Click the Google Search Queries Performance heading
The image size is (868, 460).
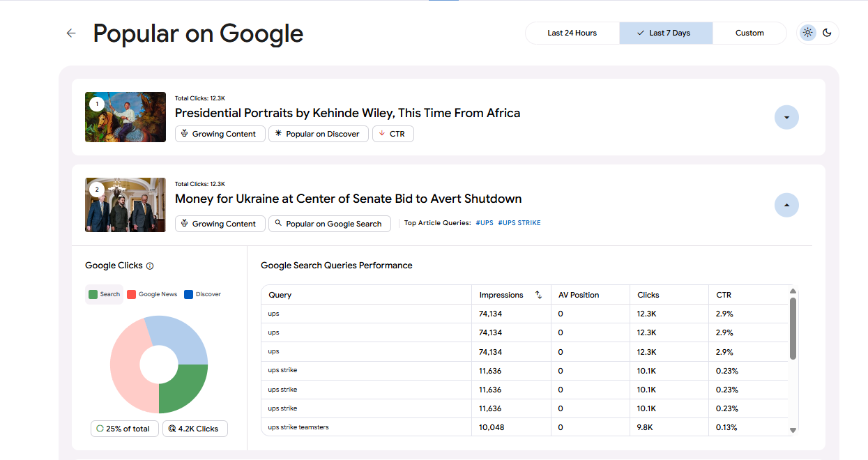[336, 266]
